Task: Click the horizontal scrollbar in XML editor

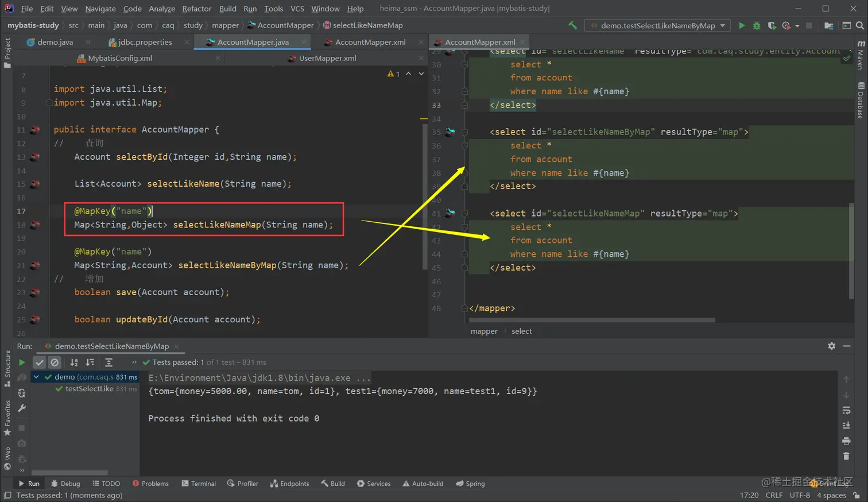Action: [592, 320]
